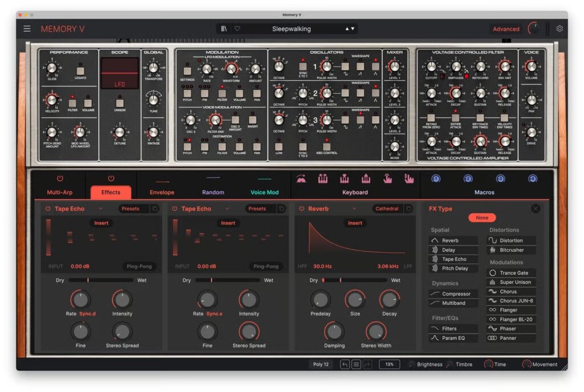Open the Sync.d rate mode menu
The height and width of the screenshot is (392, 584).
pos(87,313)
